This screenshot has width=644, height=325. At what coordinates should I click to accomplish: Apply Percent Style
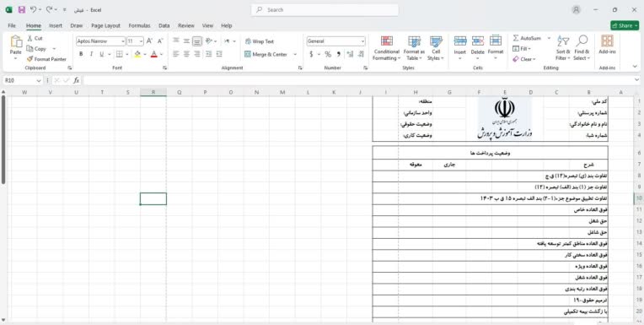pyautogui.click(x=328, y=54)
